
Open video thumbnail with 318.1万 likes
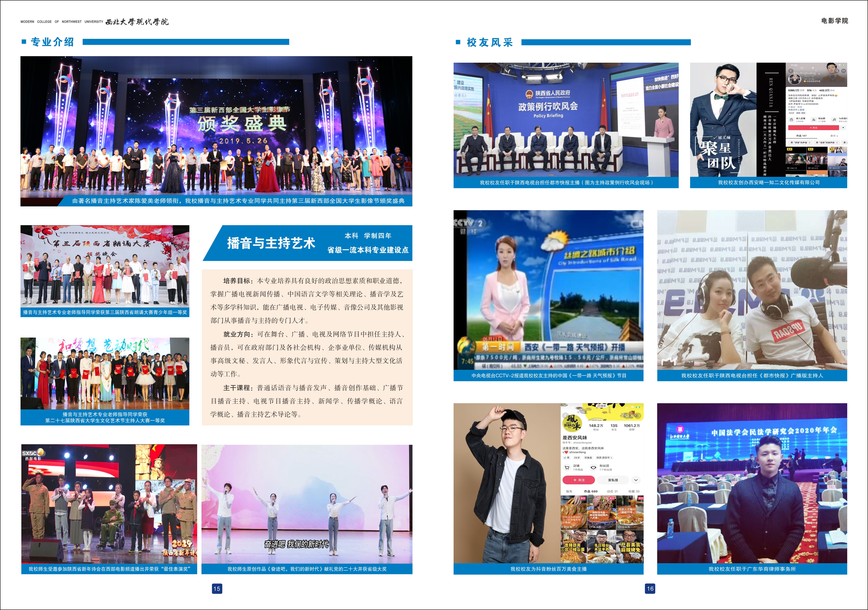tap(796, 159)
